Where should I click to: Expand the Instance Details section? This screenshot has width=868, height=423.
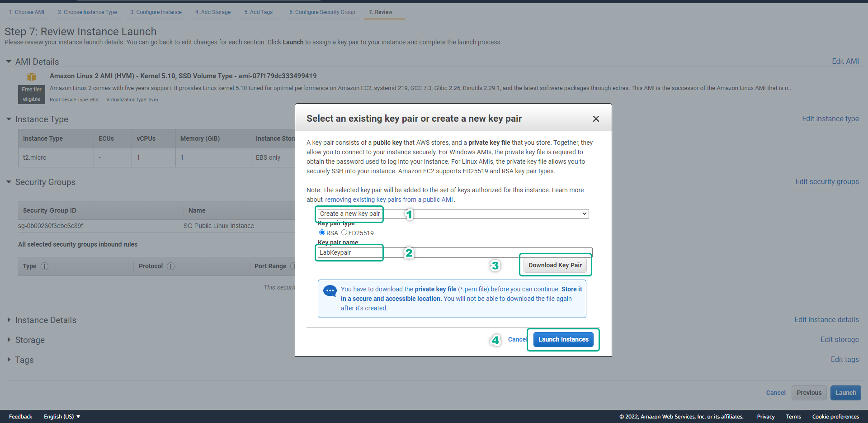tap(9, 320)
